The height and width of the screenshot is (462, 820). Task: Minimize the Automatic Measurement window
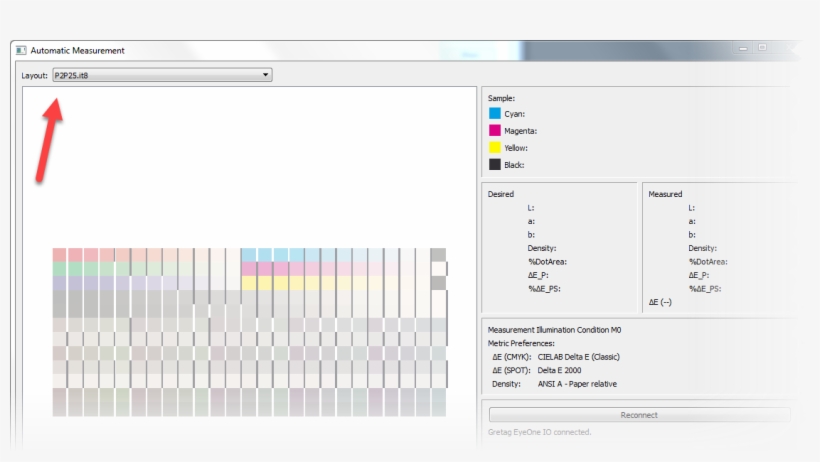(743, 48)
